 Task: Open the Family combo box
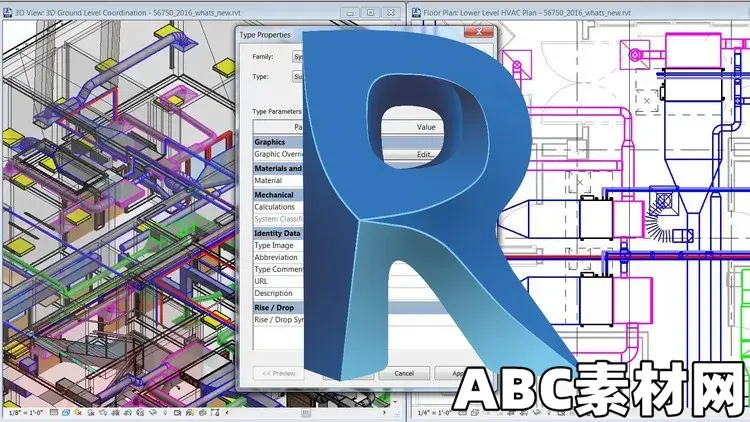(298, 56)
